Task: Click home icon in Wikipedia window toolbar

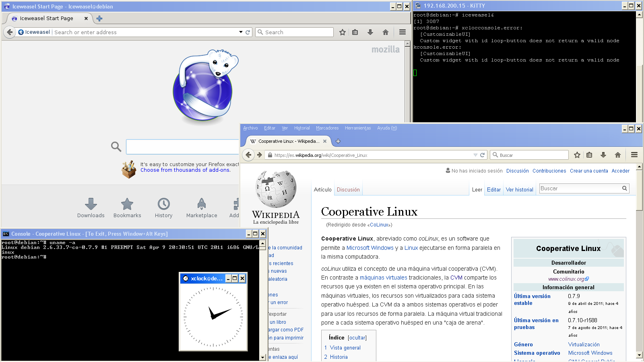Action: point(618,155)
